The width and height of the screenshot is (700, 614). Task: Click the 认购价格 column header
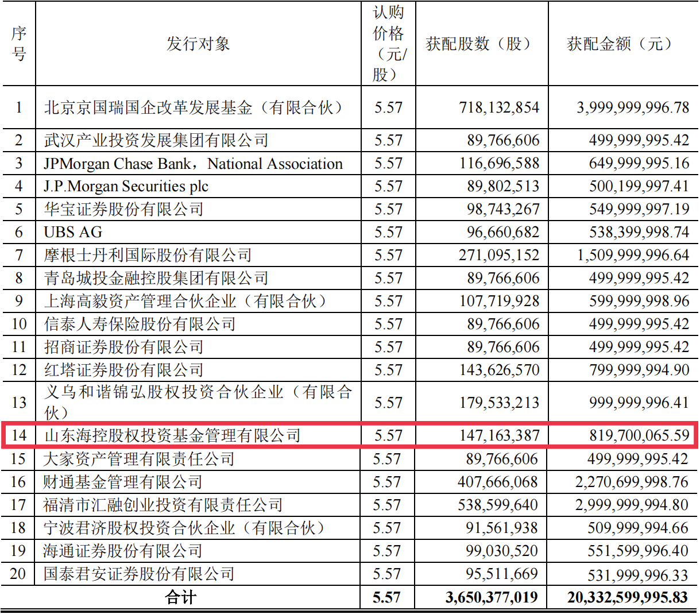coord(388,44)
